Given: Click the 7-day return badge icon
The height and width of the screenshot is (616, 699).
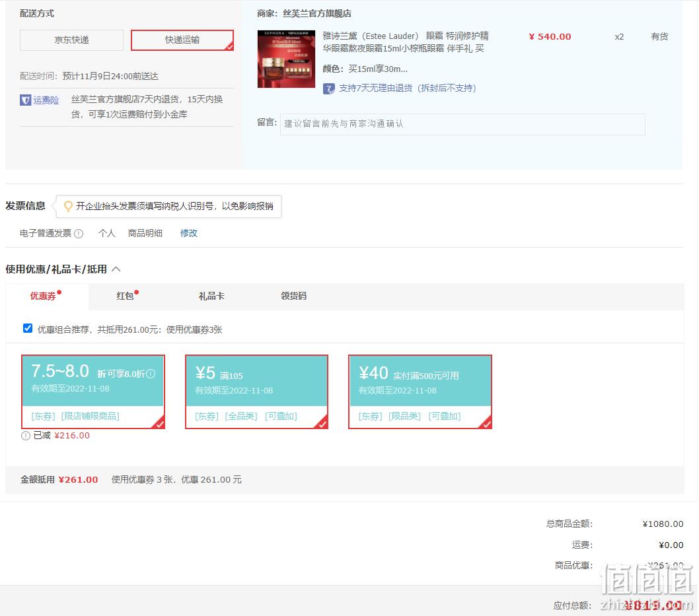Looking at the screenshot, I should 328,88.
